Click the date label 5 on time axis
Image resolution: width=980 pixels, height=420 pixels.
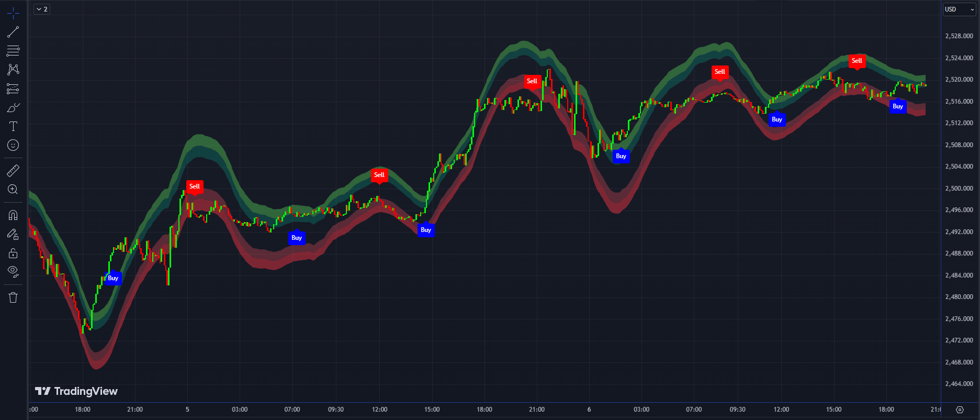click(187, 410)
